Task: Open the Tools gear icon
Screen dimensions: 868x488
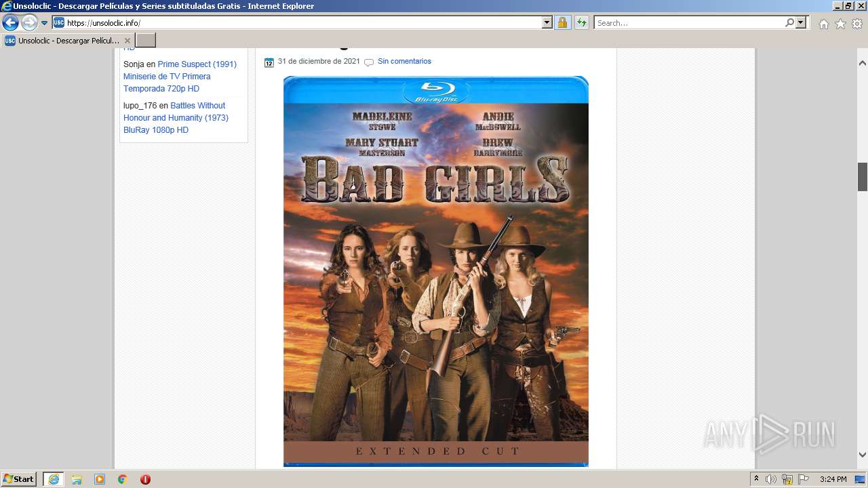Action: click(x=857, y=24)
